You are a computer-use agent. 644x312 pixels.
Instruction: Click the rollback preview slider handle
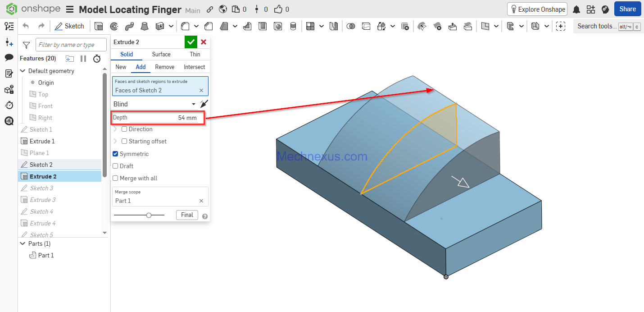tap(149, 215)
